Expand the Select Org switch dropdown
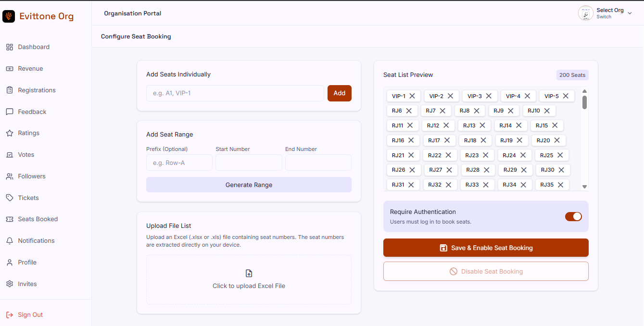The image size is (644, 326). pyautogui.click(x=630, y=13)
